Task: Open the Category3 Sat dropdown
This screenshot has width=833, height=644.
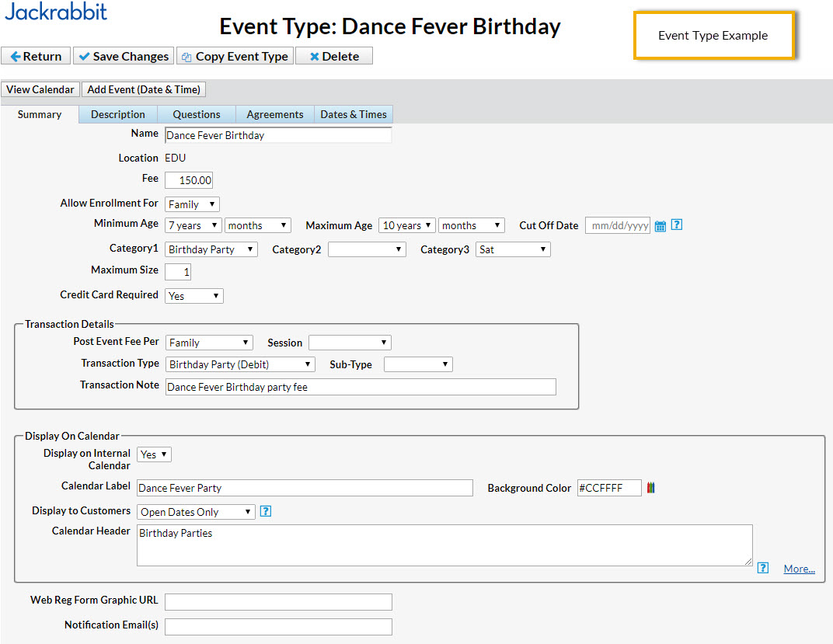Action: [x=513, y=249]
